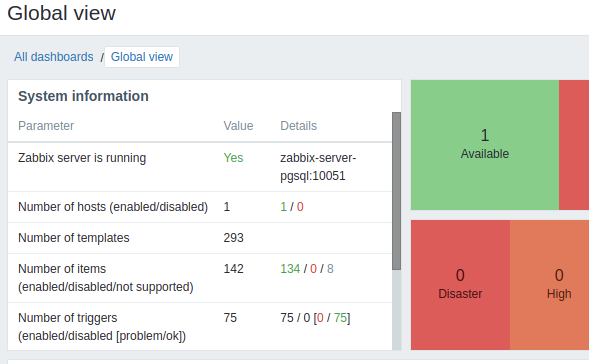
Task: Click the zabbix-server-pgsql:10051 detail text
Action: click(318, 167)
